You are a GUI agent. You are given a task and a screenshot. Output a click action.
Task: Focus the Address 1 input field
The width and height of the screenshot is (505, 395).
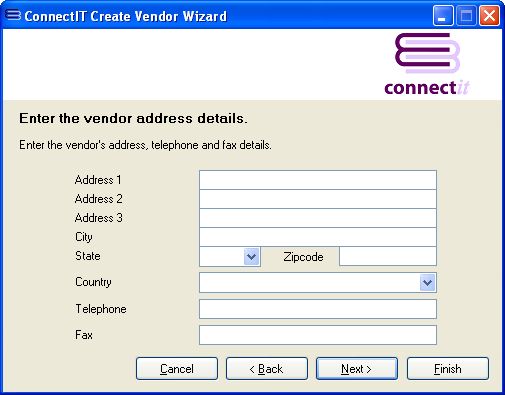[x=318, y=180]
